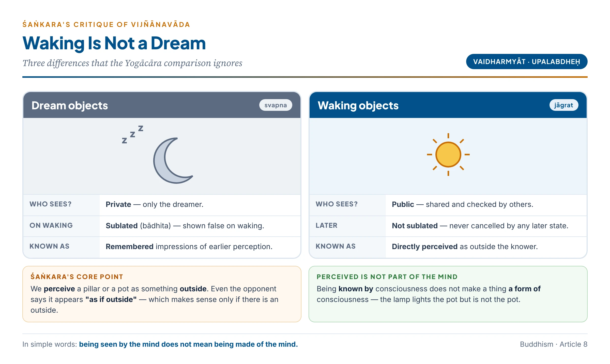610x364 pixels.
Task: Click the subtitle about Yogācāra comparison
Action: point(132,63)
